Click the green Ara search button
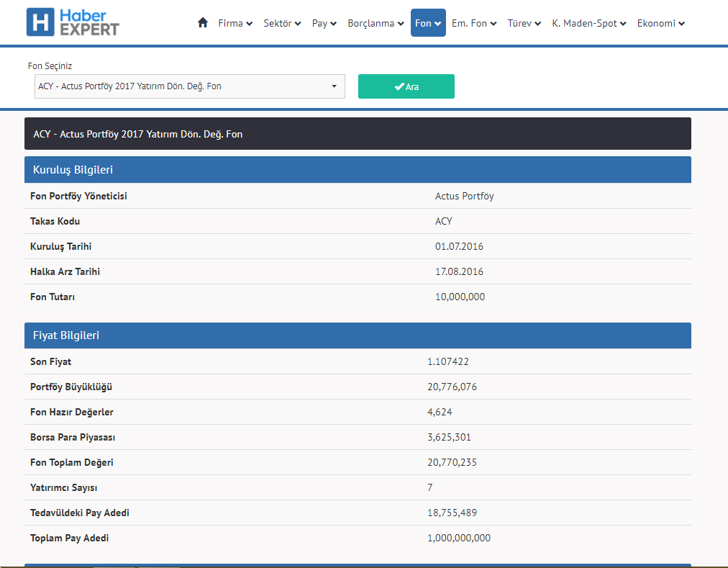Image resolution: width=728 pixels, height=568 pixels. coord(406,86)
